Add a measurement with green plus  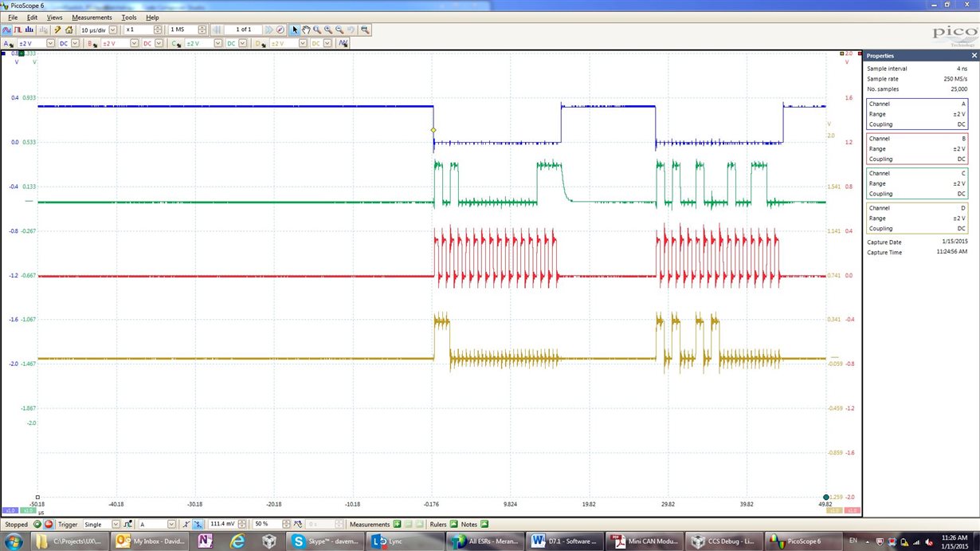click(397, 524)
